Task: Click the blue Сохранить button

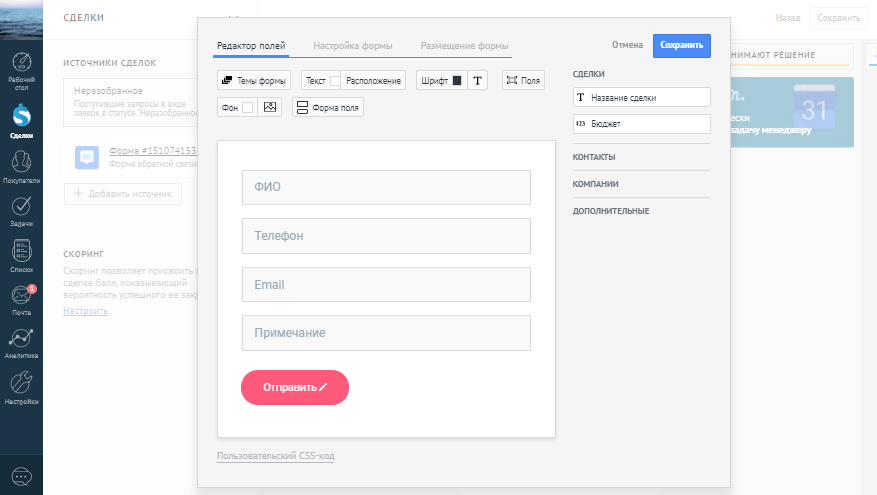Action: pyautogui.click(x=682, y=45)
